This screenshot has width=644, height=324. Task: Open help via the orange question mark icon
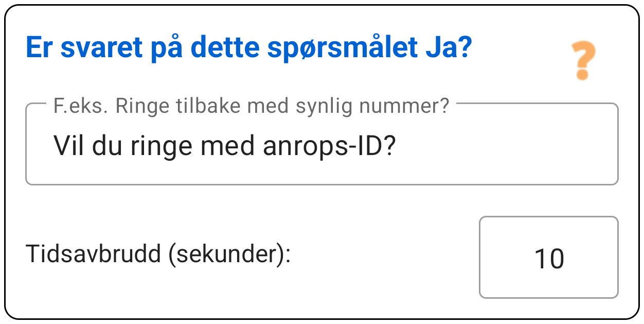[583, 61]
